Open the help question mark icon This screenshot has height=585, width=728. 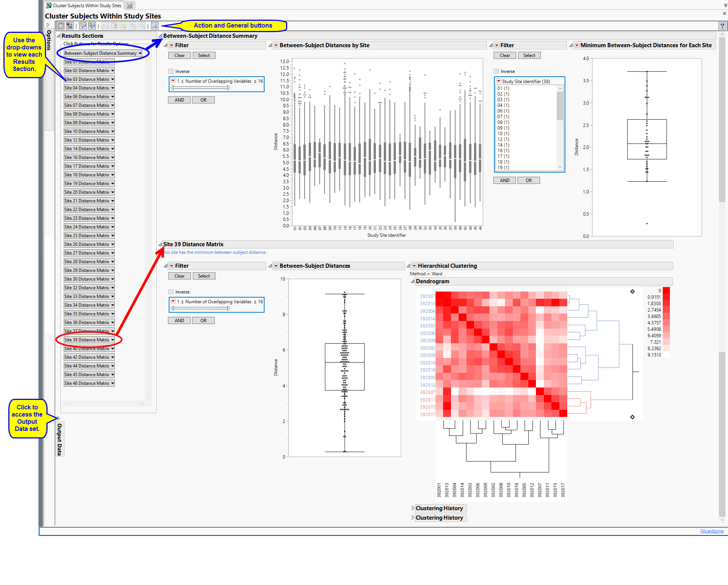(x=722, y=26)
